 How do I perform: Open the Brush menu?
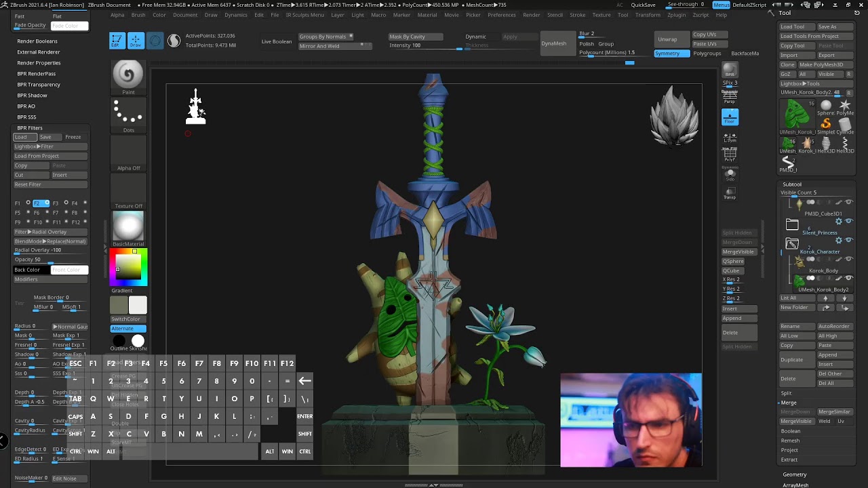[138, 15]
